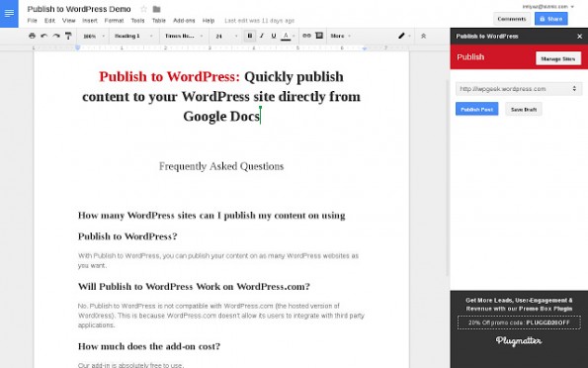This screenshot has height=368, width=588.
Task: Click the Manage Sites button
Action: point(558,58)
